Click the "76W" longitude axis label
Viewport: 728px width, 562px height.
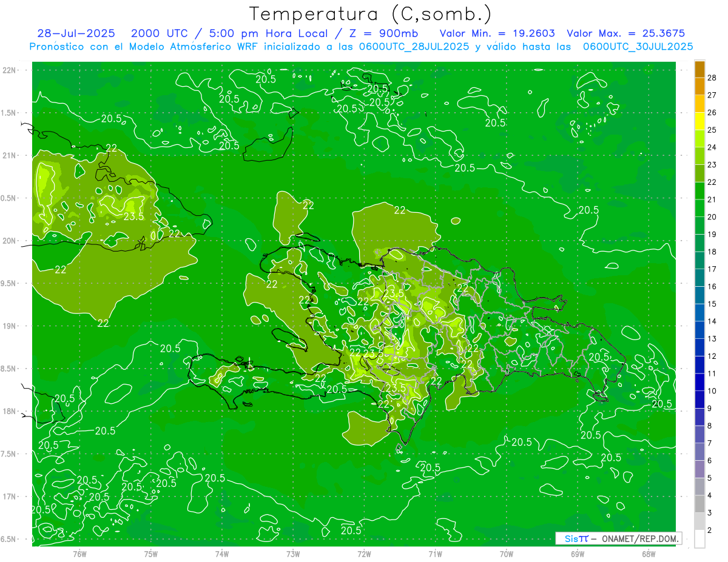[x=79, y=554]
